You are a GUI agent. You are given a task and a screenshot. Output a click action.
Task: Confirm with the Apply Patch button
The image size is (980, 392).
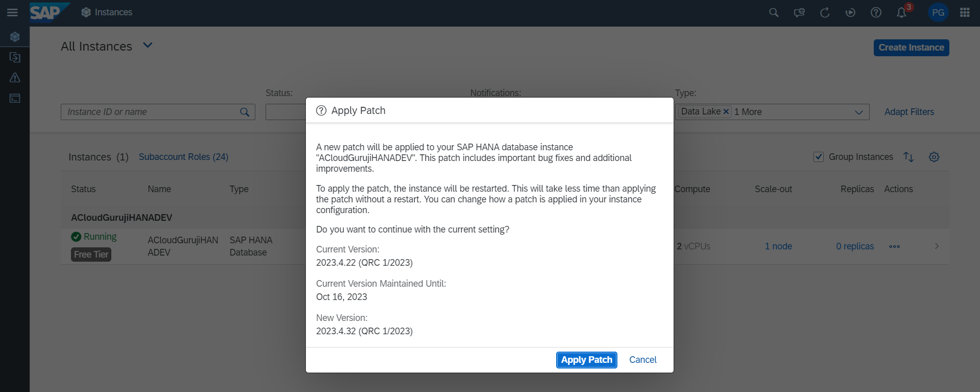[586, 360]
